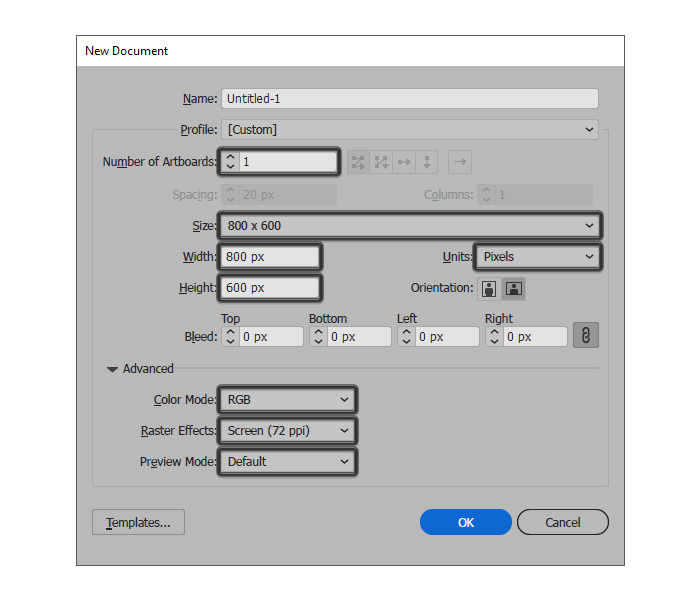This screenshot has height=600, width=700.
Task: Open the Color Mode dropdown
Action: click(x=288, y=400)
